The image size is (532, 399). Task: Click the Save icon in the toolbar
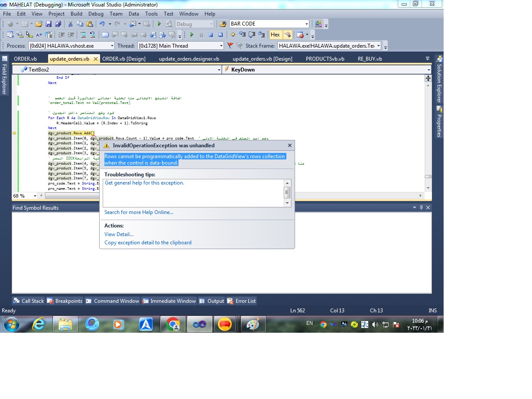click(x=49, y=24)
